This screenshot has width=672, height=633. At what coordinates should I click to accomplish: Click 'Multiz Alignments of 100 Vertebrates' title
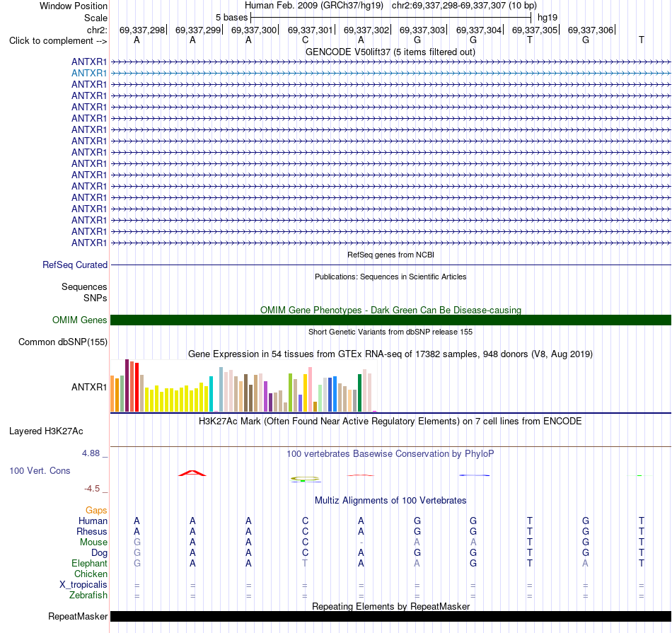click(390, 501)
